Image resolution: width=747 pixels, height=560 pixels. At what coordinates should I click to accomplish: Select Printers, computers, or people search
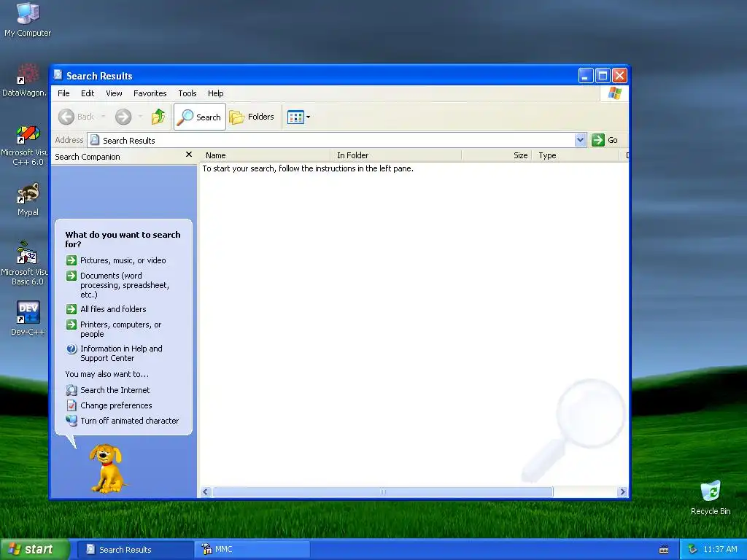(120, 329)
